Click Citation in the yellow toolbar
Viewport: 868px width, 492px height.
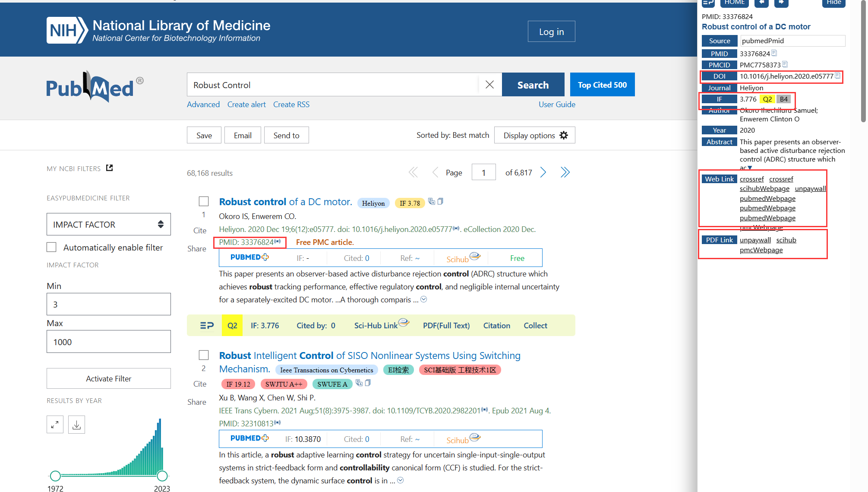click(x=496, y=325)
